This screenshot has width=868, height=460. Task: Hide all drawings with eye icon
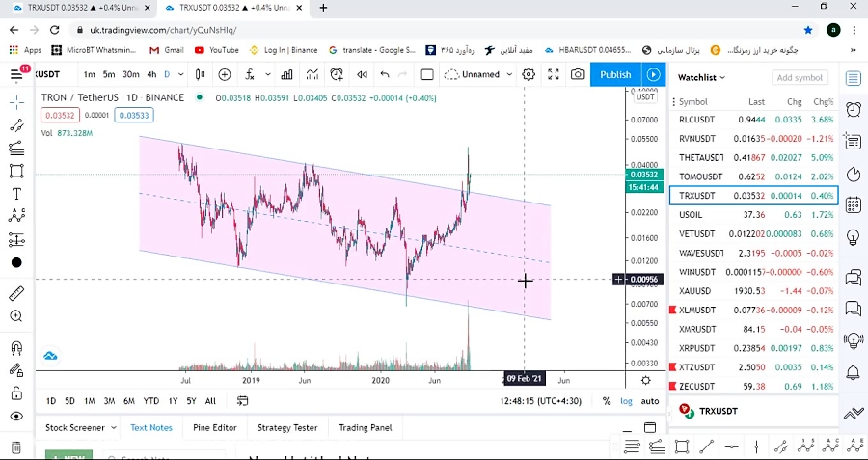coord(16,417)
